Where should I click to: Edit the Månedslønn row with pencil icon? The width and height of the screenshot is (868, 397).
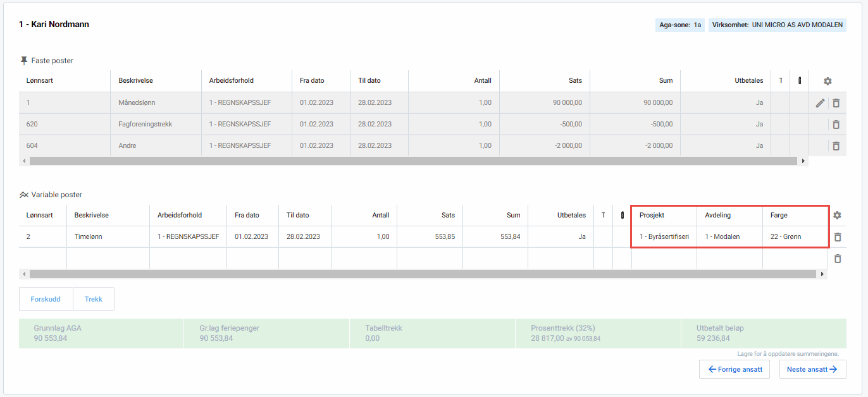click(820, 103)
